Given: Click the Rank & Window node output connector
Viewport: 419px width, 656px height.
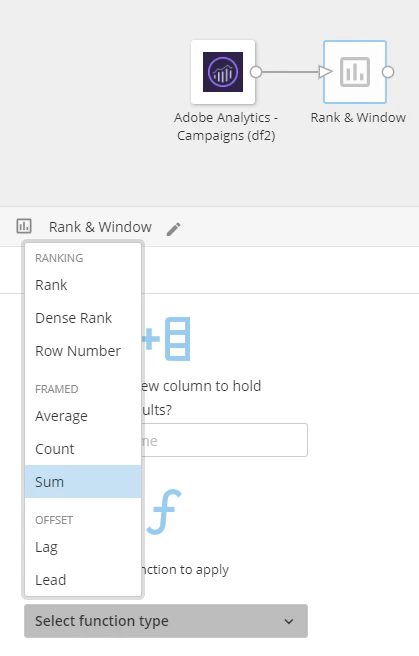Looking at the screenshot, I should 388,72.
